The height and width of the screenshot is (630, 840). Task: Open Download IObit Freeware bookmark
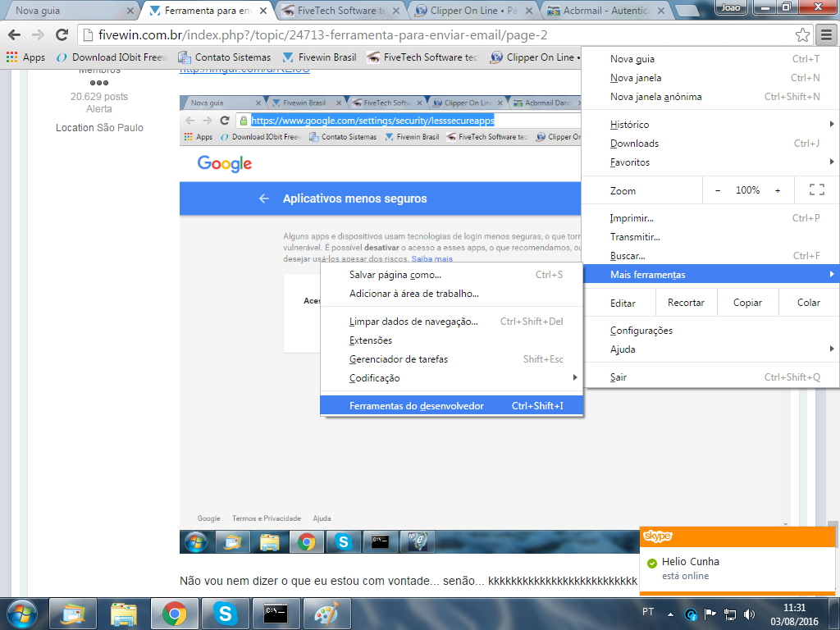(112, 57)
